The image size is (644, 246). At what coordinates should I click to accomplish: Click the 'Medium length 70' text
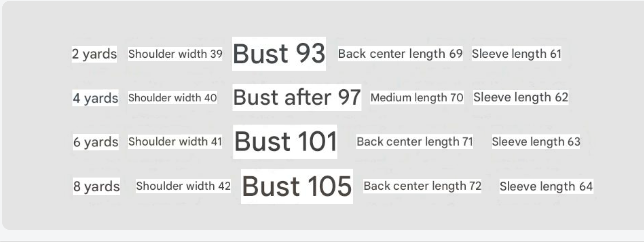coord(417,98)
